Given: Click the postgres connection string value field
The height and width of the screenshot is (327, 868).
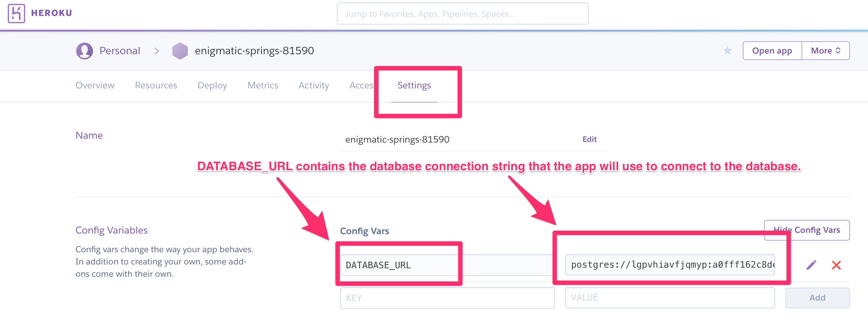Looking at the screenshot, I should click(670, 265).
